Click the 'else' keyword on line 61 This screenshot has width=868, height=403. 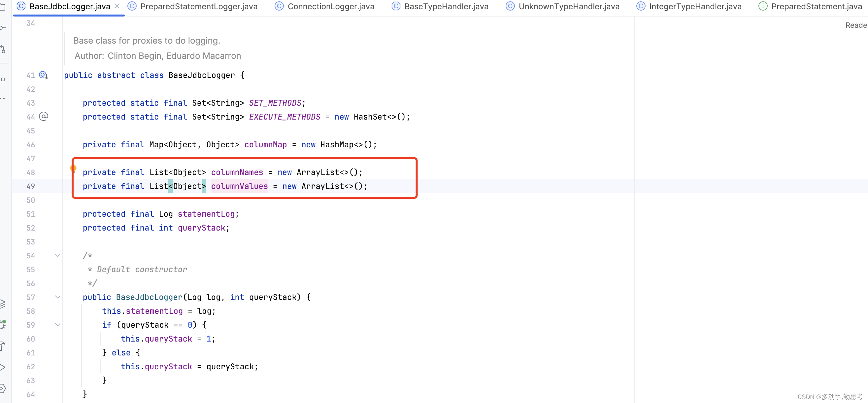[121, 352]
